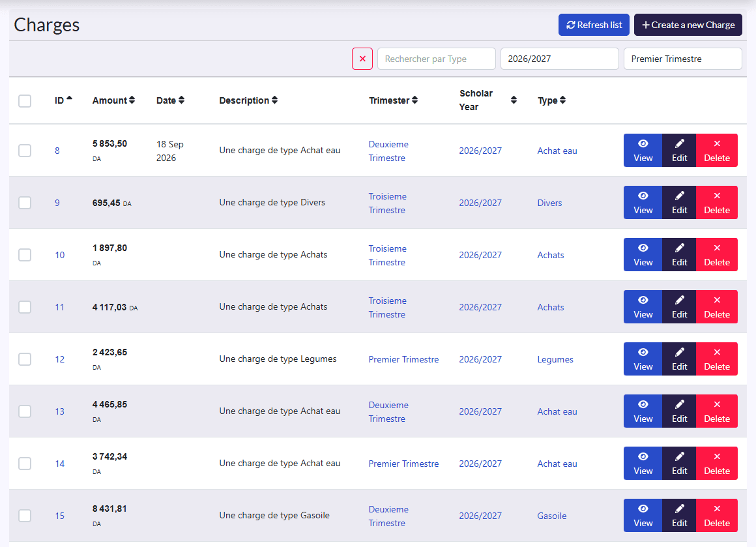Screen dimensions: 756x547
Task: Create a new Charge
Action: (688, 25)
